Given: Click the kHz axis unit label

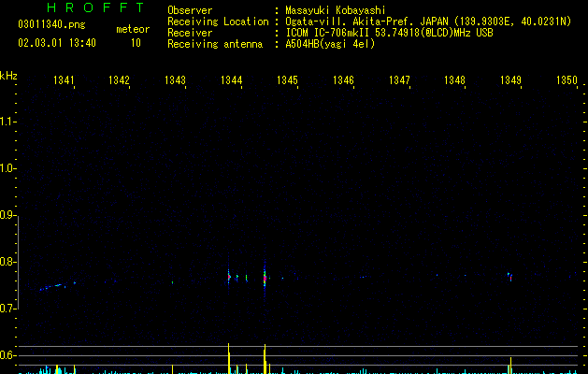Looking at the screenshot, I should (x=8, y=76).
